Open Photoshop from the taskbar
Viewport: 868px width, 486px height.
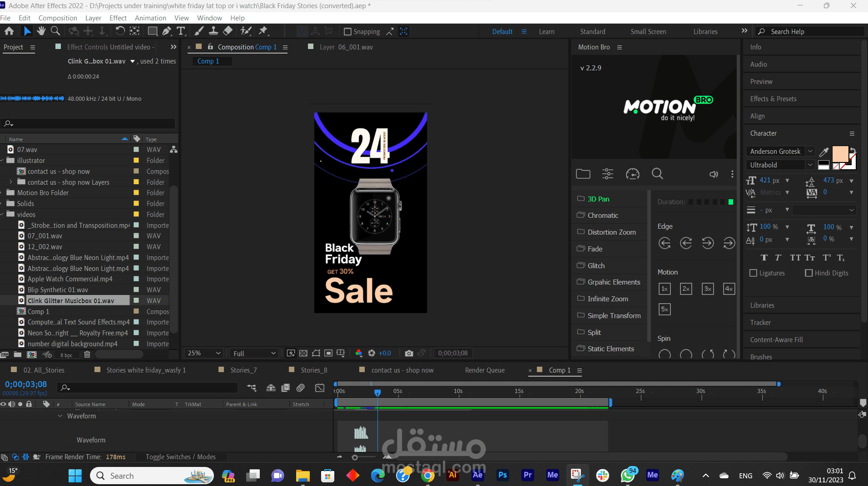pyautogui.click(x=502, y=475)
